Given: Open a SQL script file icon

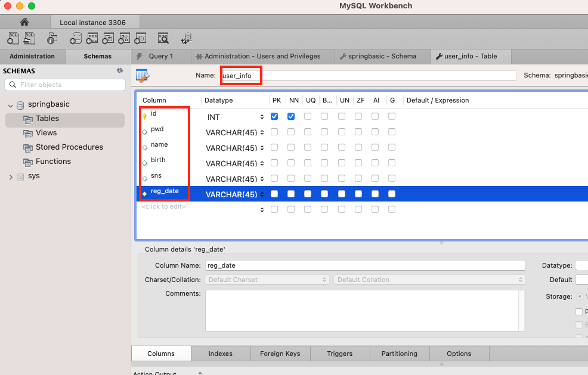Looking at the screenshot, I should click(x=30, y=38).
